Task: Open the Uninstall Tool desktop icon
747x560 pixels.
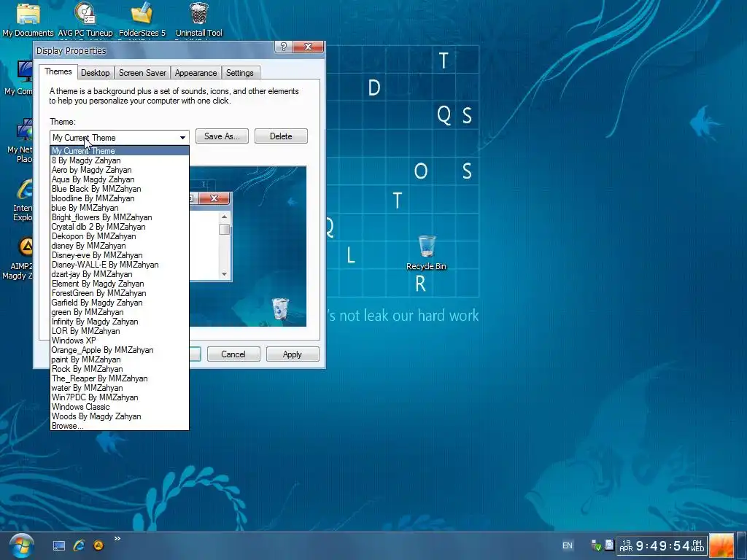Action: pyautogui.click(x=198, y=20)
